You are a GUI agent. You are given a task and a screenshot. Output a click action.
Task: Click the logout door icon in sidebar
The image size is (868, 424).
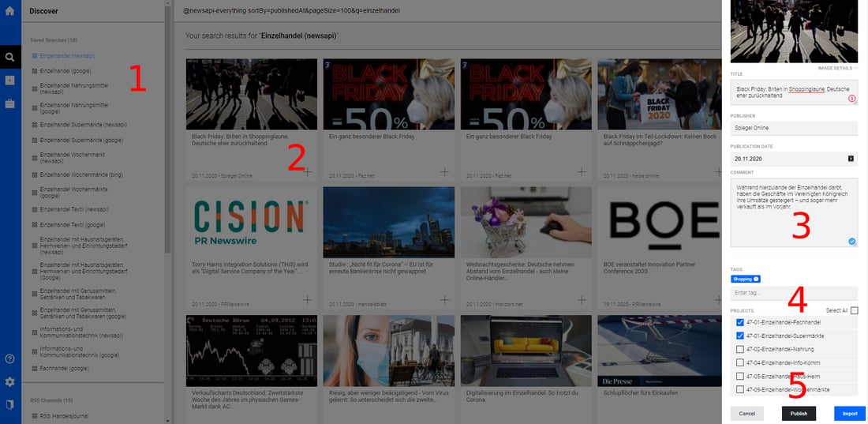tap(9, 404)
